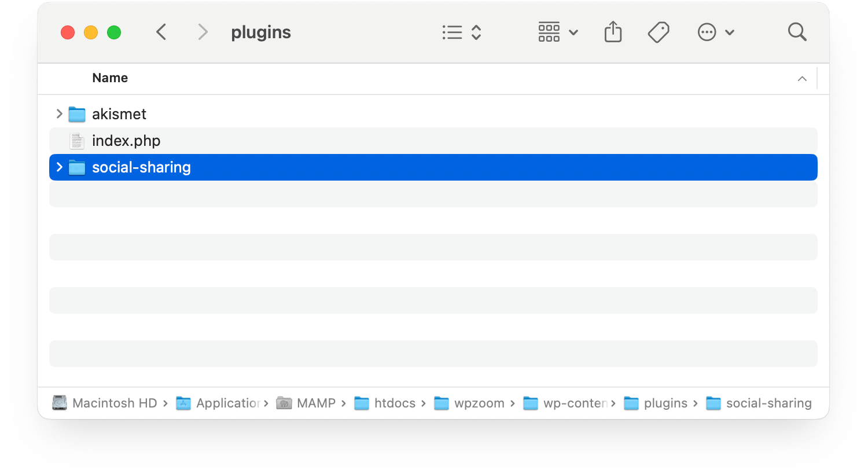868x470 pixels.
Task: Toggle the Name column sort order
Action: coord(110,78)
